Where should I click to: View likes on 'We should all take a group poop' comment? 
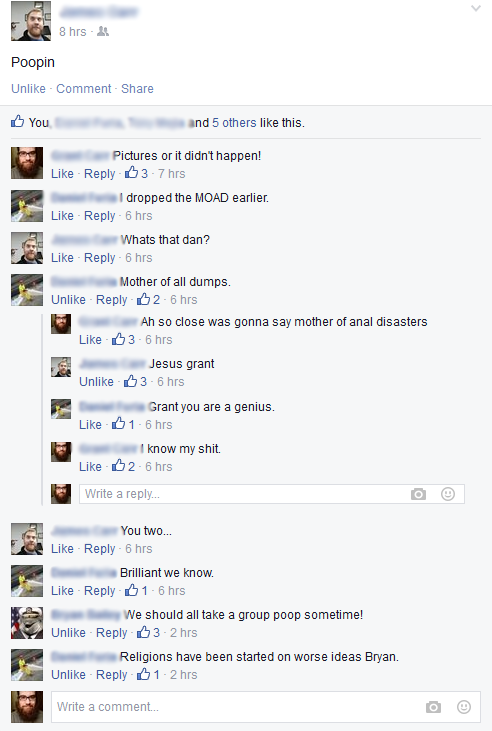click(148, 633)
